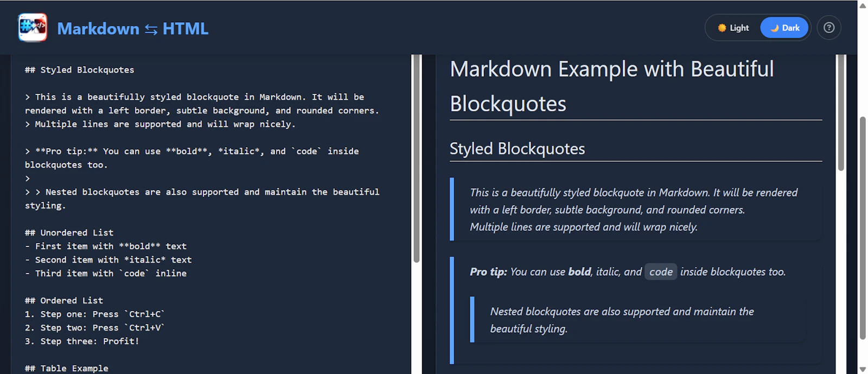Click the page scrollbar down arrow
Image resolution: width=868 pixels, height=374 pixels.
863,369
